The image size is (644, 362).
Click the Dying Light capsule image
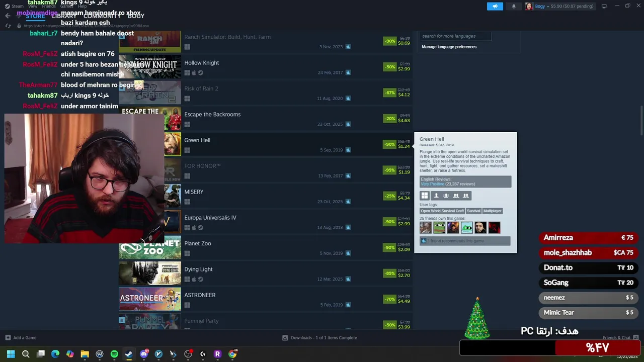tap(150, 274)
